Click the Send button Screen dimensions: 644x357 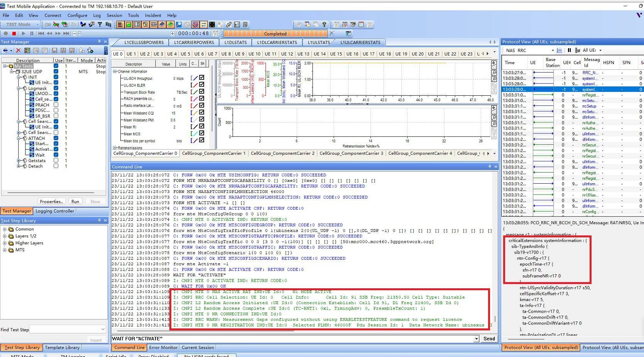point(489,338)
